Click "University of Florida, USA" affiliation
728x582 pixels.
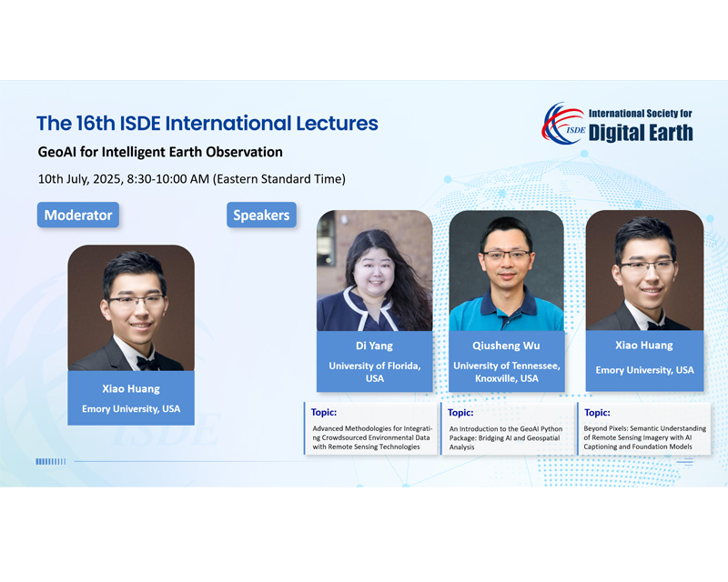point(375,372)
